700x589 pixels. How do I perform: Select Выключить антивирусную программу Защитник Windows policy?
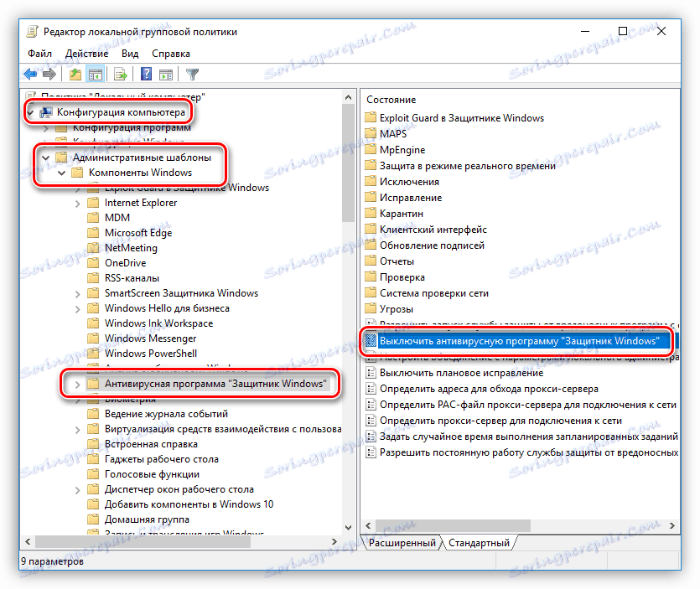(x=519, y=341)
